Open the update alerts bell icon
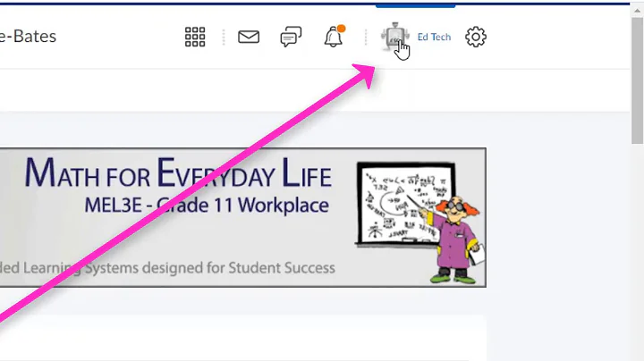The width and height of the screenshot is (644, 361). [x=335, y=36]
